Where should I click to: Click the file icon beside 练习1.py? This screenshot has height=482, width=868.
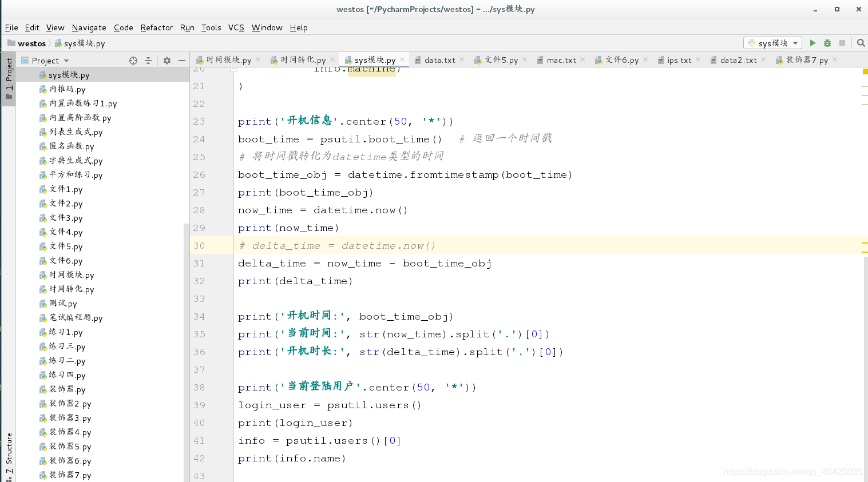click(43, 332)
